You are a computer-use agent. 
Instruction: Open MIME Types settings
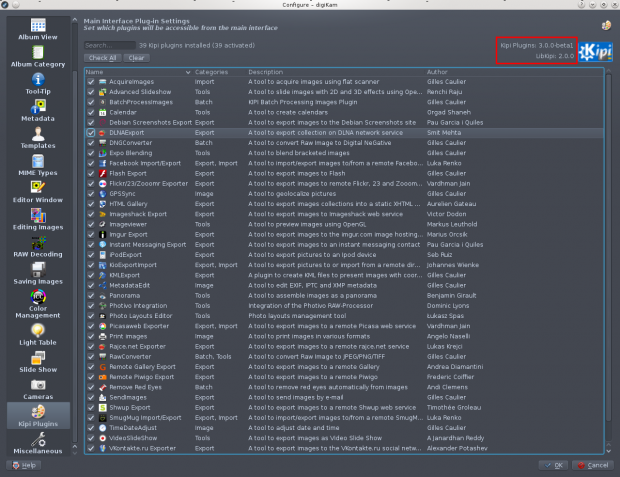38,165
